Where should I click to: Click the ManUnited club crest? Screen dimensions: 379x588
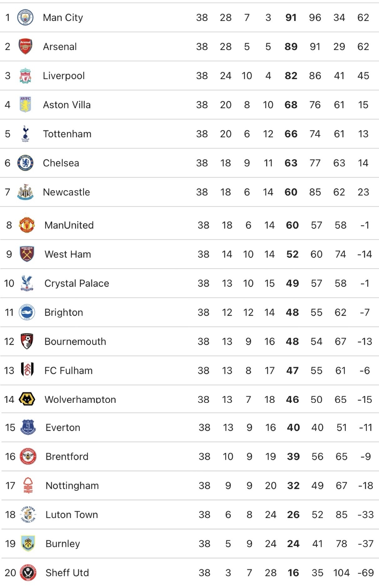(27, 225)
